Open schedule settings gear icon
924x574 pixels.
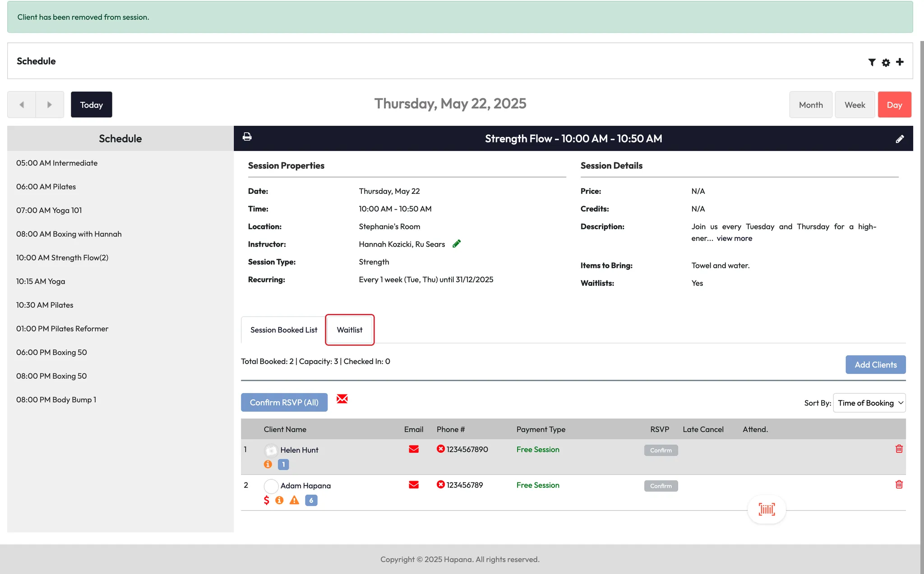[x=886, y=63]
